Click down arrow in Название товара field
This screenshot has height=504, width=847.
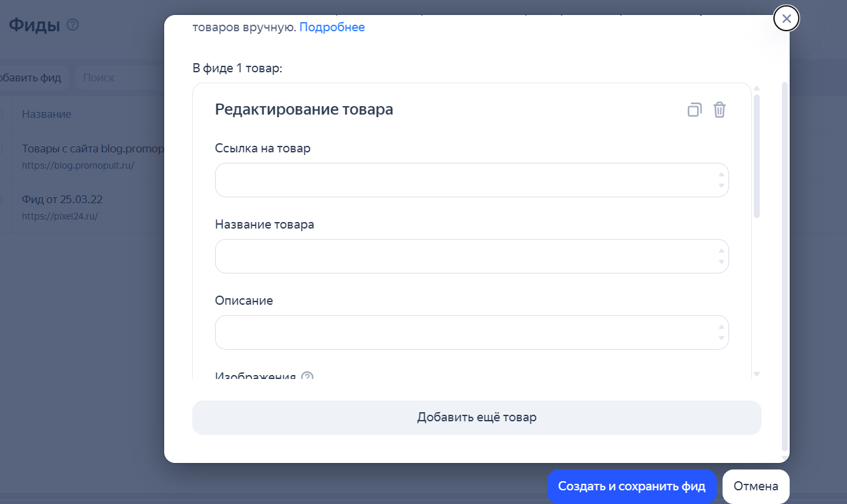click(721, 262)
